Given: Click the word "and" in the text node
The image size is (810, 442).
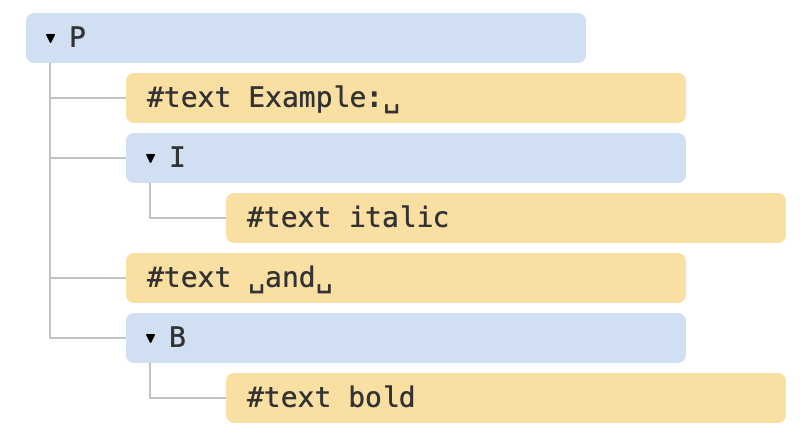Looking at the screenshot, I should (290, 278).
